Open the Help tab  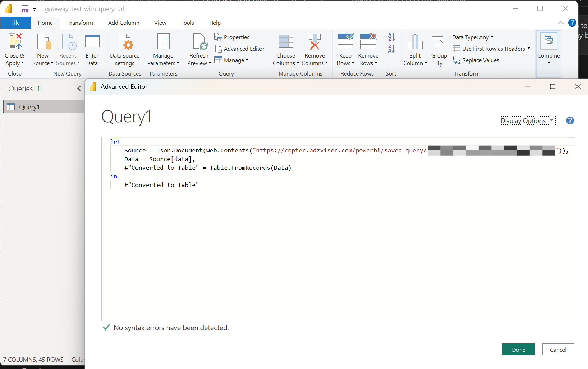click(215, 23)
